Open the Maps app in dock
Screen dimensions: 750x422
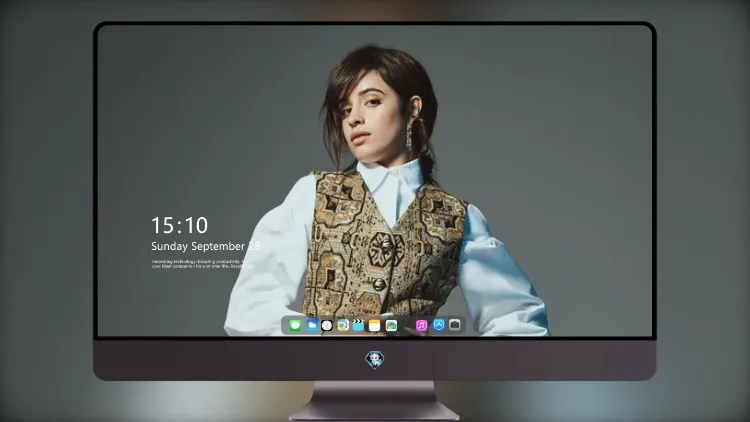[391, 326]
